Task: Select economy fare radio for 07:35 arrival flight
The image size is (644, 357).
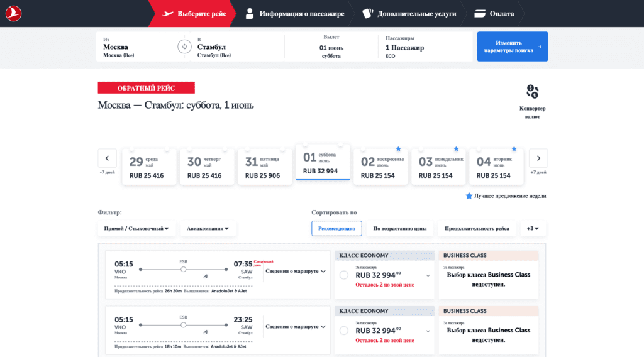Action: 344,275
